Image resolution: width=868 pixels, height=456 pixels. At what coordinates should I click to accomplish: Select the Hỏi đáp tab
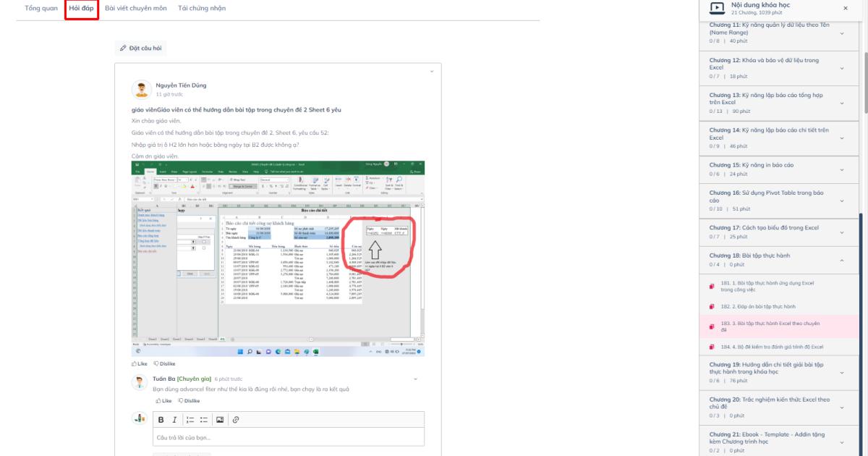click(82, 8)
